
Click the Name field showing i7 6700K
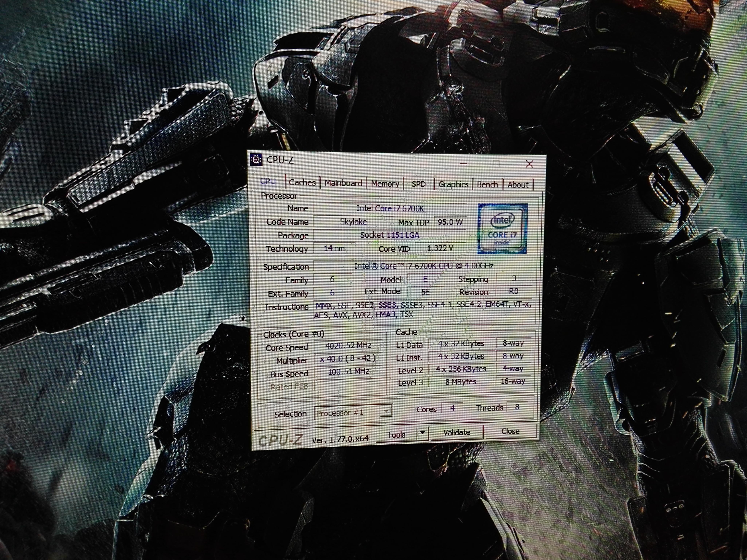coord(390,209)
